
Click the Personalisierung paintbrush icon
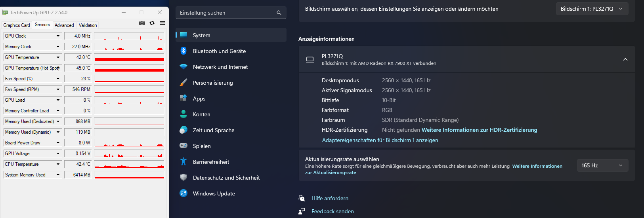pos(183,82)
